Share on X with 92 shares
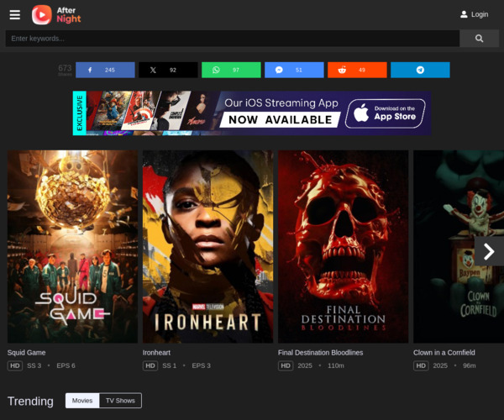 pos(168,70)
